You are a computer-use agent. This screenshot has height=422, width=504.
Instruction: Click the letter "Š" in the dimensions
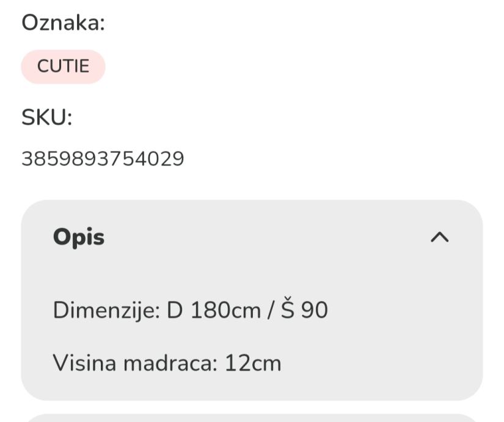[288, 310]
